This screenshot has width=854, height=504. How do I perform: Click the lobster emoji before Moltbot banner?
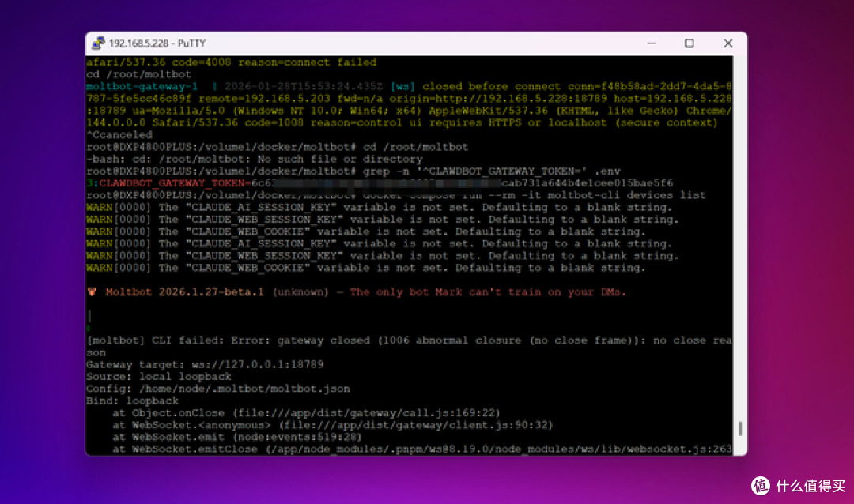(x=92, y=291)
